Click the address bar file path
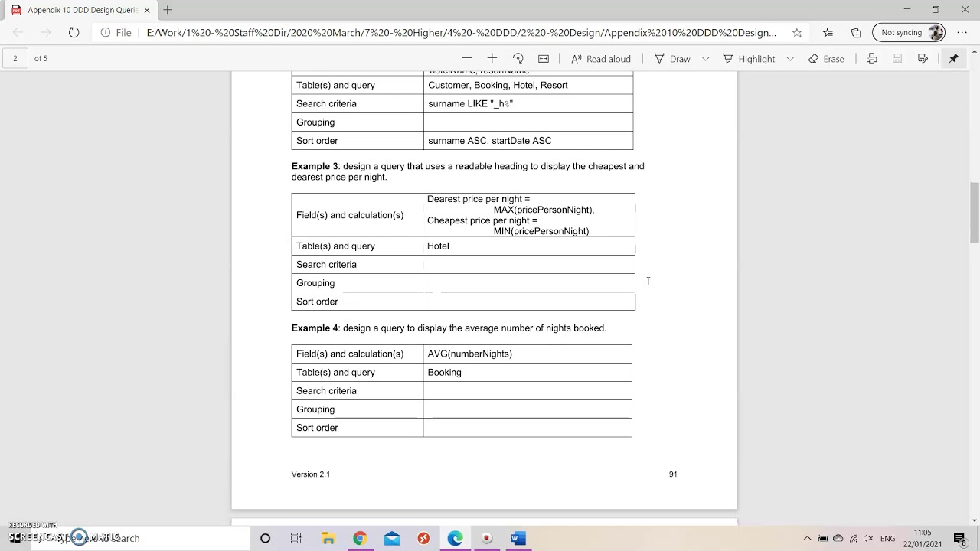The image size is (980, 551). point(461,32)
